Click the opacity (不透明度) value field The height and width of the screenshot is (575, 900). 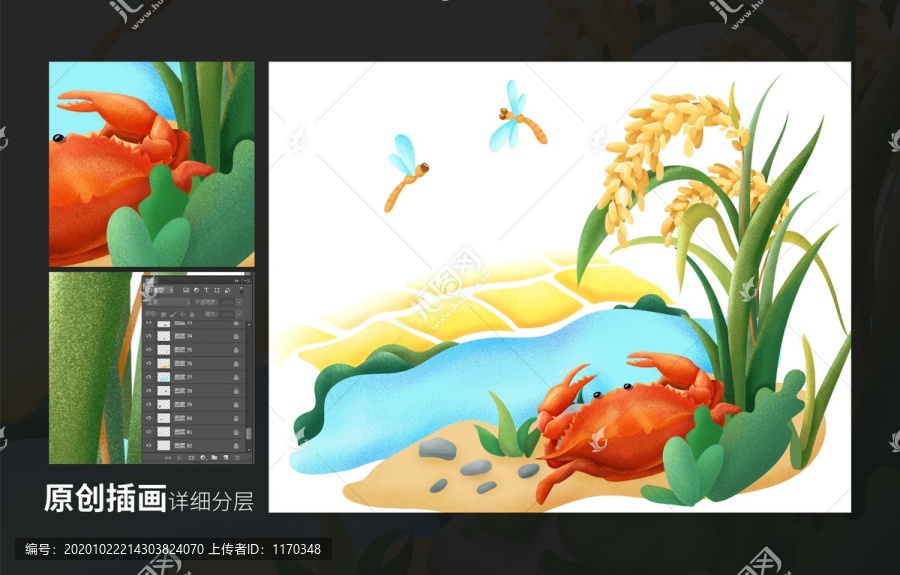(x=227, y=302)
